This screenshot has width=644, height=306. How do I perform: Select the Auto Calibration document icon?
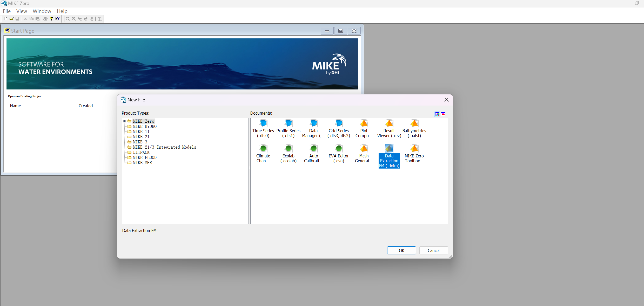(x=313, y=154)
